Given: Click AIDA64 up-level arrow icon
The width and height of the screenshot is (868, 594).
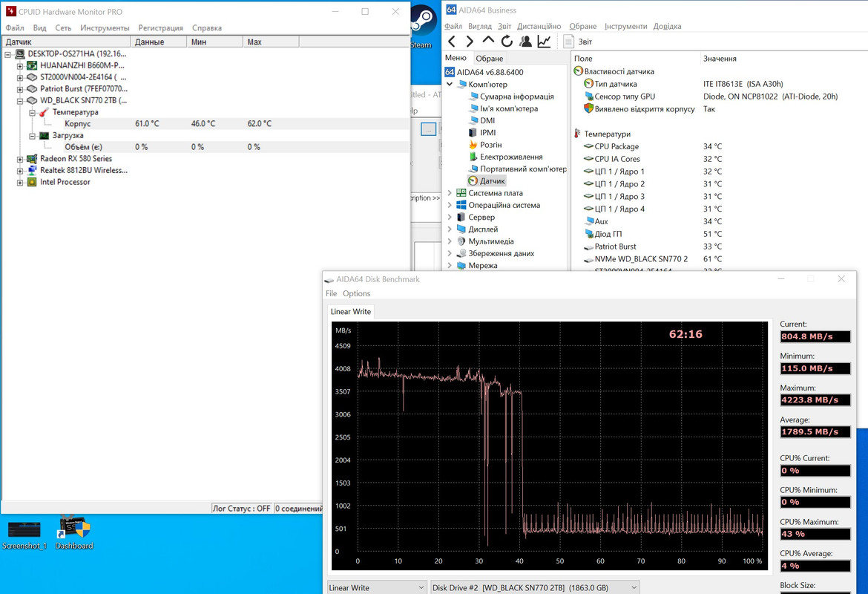Looking at the screenshot, I should [488, 40].
